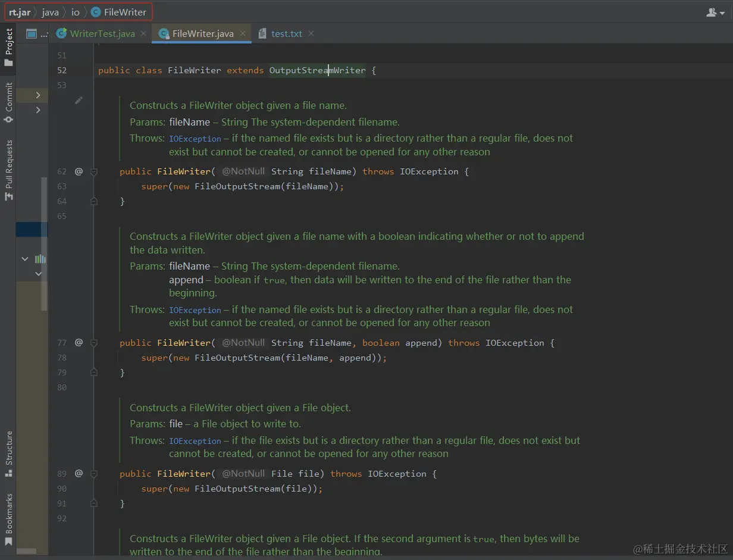This screenshot has width=733, height=560.
Task: Toggle rendered doc view with pencil icon
Action: [x=79, y=101]
